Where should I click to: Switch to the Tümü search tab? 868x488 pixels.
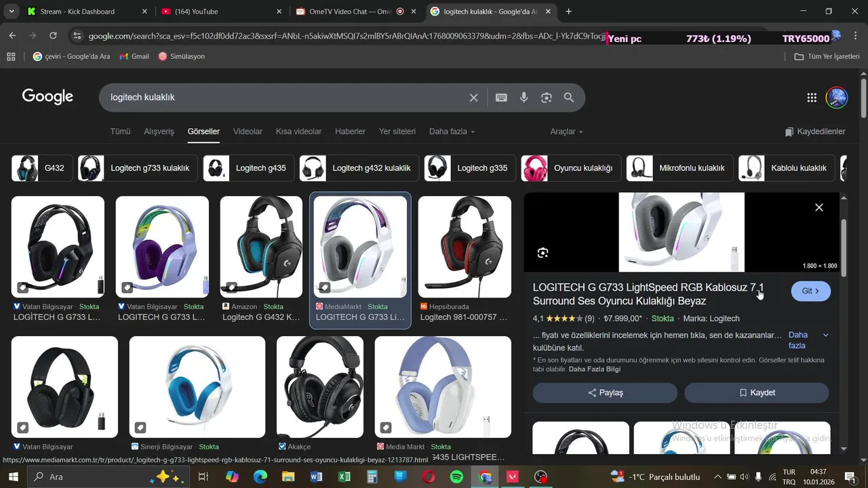pyautogui.click(x=120, y=131)
